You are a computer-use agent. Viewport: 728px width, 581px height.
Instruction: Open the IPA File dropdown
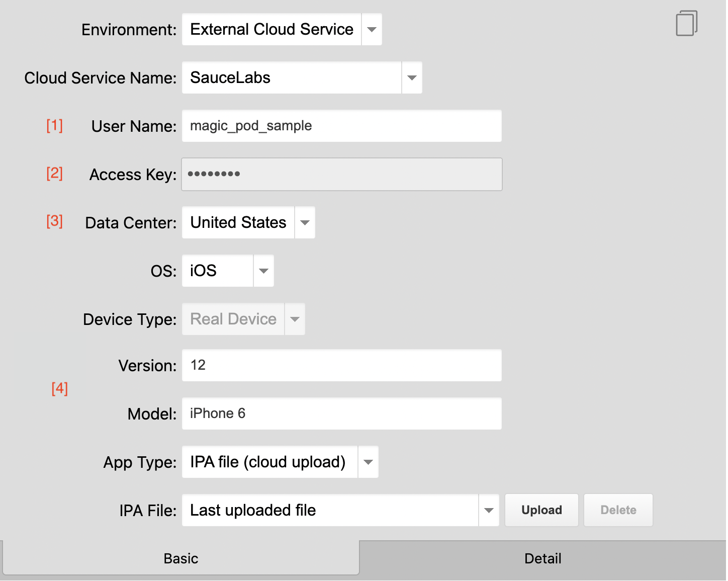coord(340,510)
